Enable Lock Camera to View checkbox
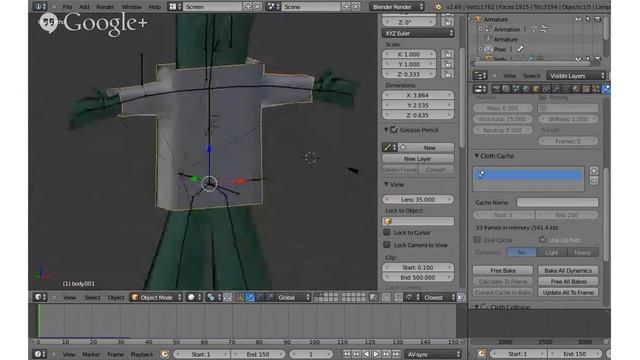640x360 pixels. tap(387, 245)
